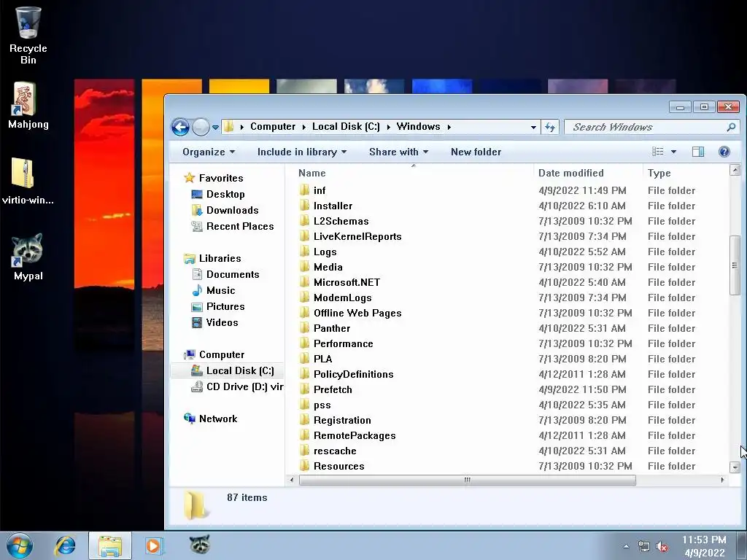Click the Back navigation arrow
The image size is (747, 560).
pyautogui.click(x=181, y=127)
